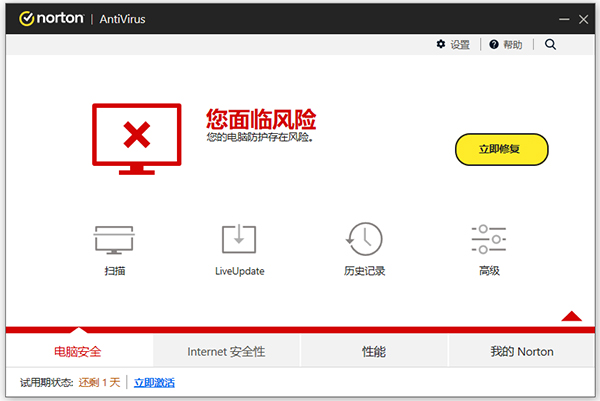Close the Norton AntiVirus window
This screenshot has width=600, height=401.
click(584, 19)
